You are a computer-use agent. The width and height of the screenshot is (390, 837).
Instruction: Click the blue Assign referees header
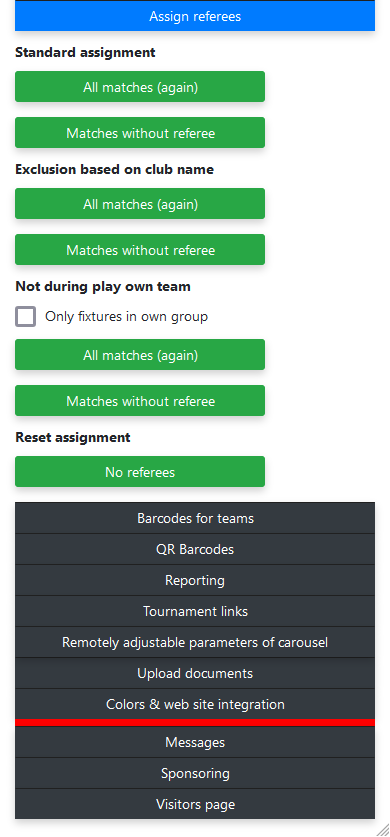pyautogui.click(x=195, y=16)
